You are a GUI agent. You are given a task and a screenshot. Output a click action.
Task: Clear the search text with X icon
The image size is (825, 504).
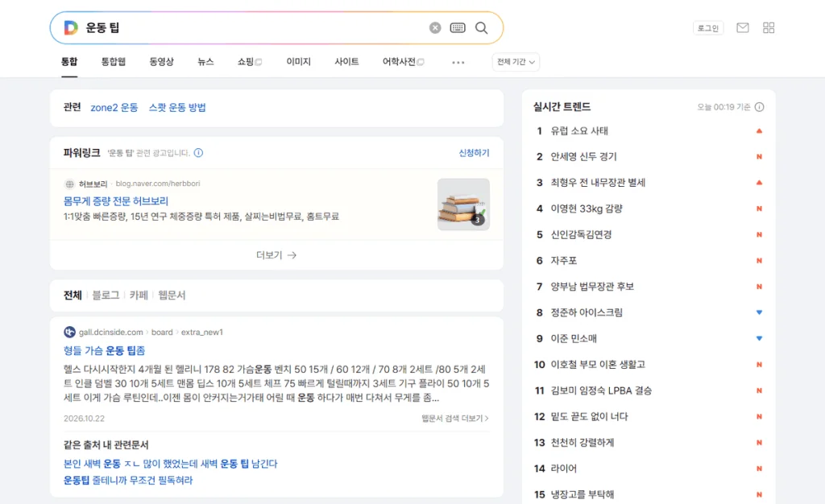pos(435,28)
